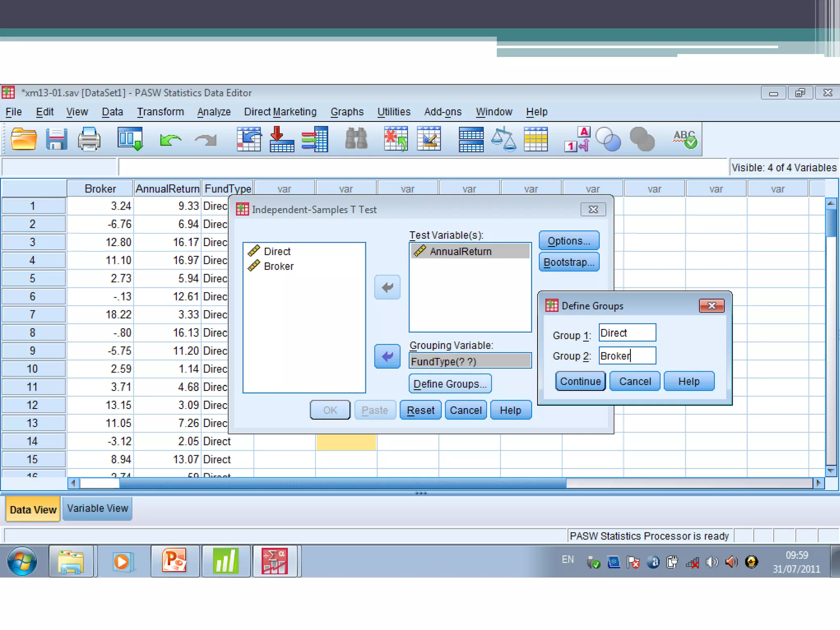Select the Data View tab
Viewport: 840px width, 630px height.
pyautogui.click(x=33, y=509)
